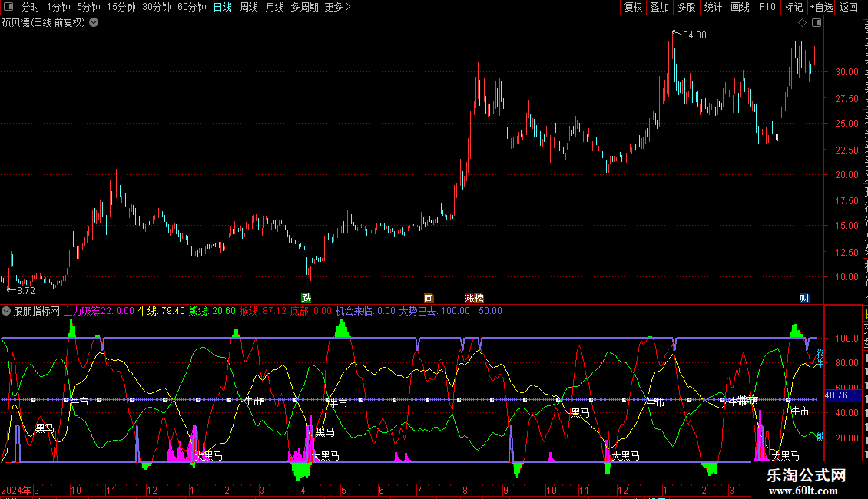Click the 股朋指标网 indicator name
The width and height of the screenshot is (868, 499).
[37, 311]
